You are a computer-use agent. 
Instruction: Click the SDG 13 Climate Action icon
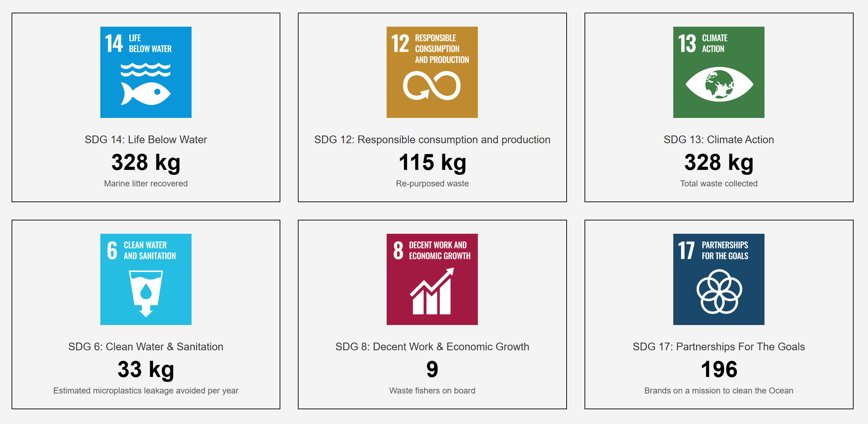coord(719,72)
